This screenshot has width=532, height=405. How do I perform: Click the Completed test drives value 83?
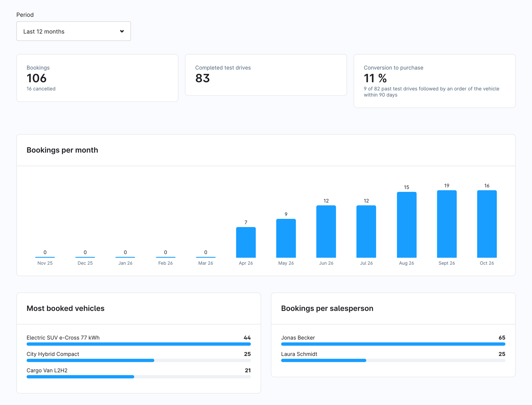[x=202, y=78]
